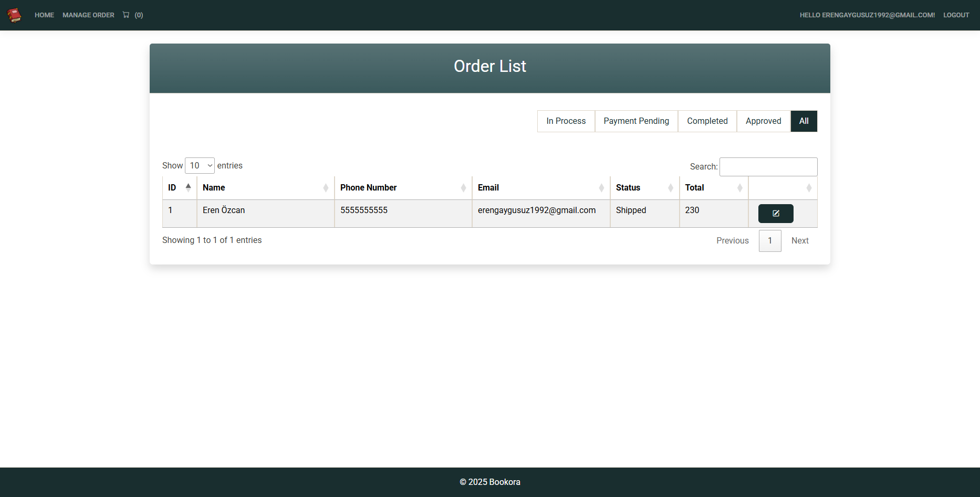This screenshot has width=980, height=497.
Task: Sort by Status column sort arrows
Action: click(671, 188)
